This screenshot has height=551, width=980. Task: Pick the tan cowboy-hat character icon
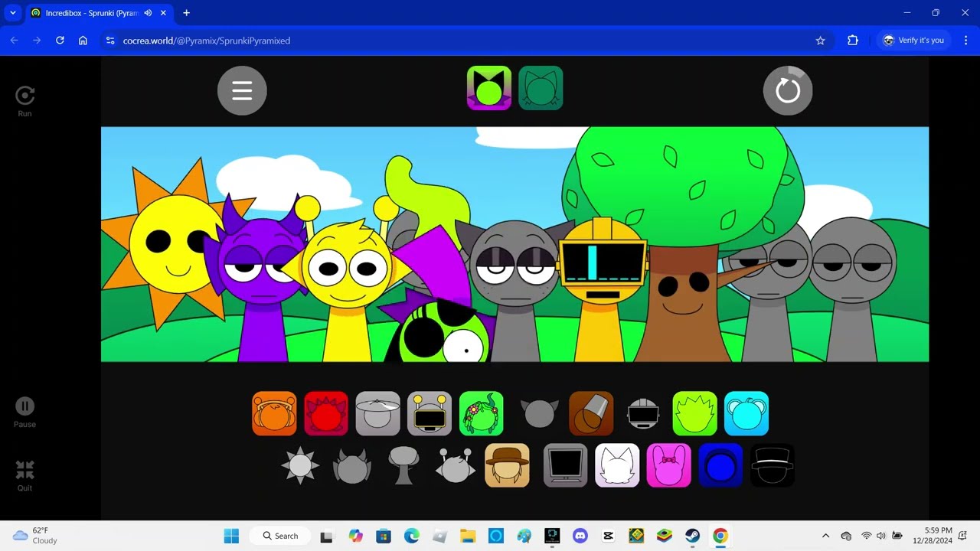[x=507, y=465]
